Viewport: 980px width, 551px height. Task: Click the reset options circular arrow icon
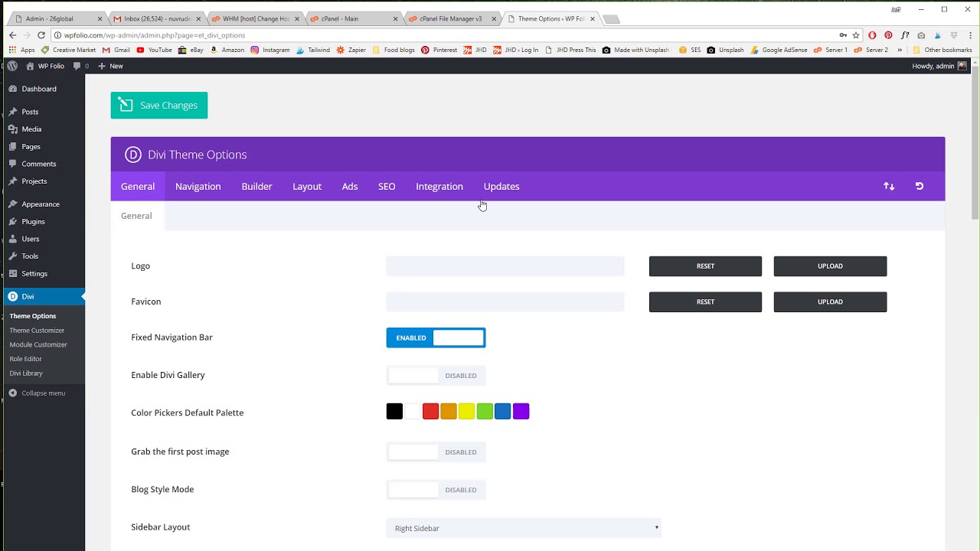click(920, 186)
